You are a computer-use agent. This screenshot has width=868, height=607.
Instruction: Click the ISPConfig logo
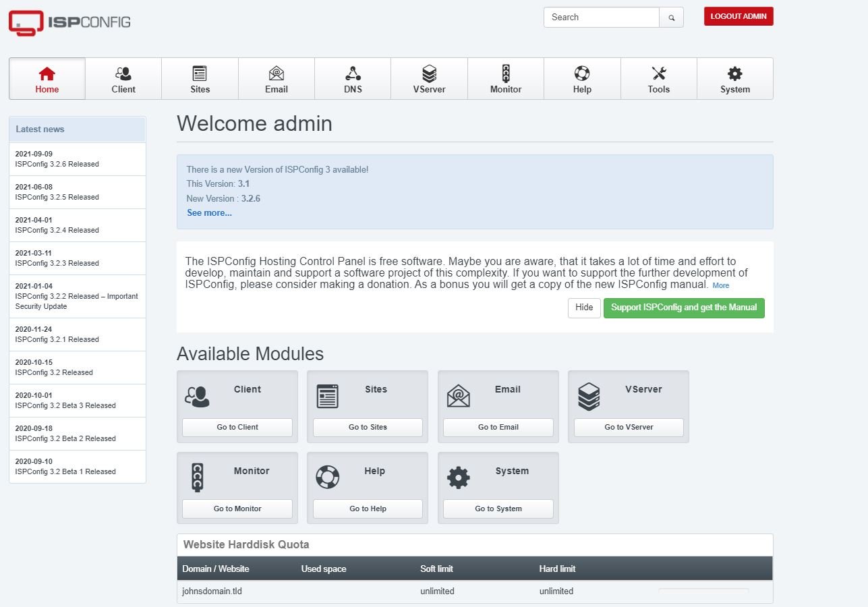pos(69,22)
